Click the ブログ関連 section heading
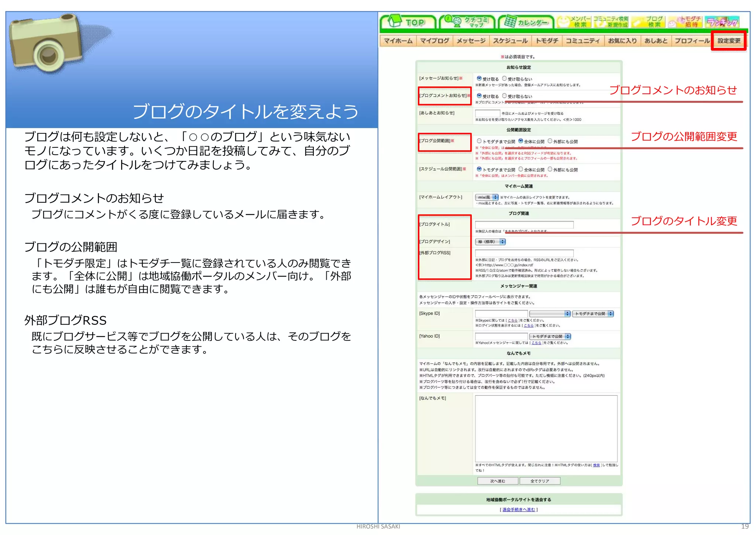Image resolution: width=756 pixels, height=535 pixels. [519, 213]
